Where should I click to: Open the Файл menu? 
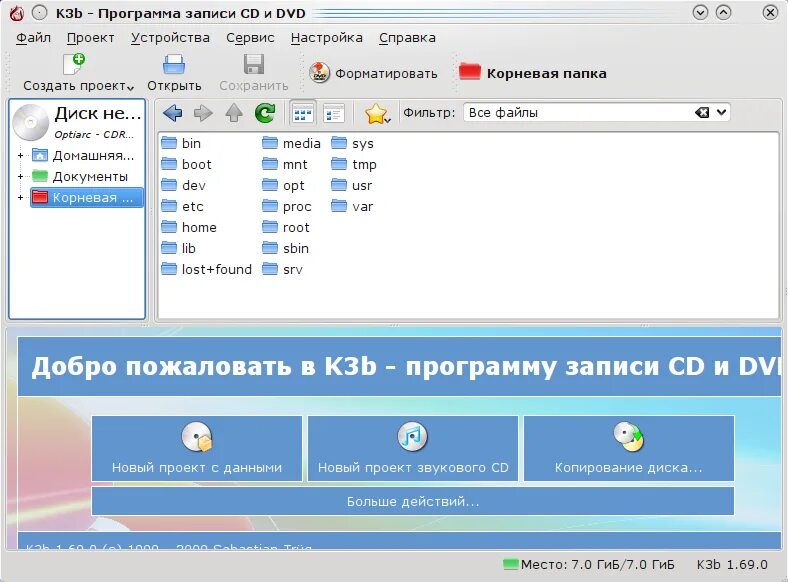pos(33,38)
